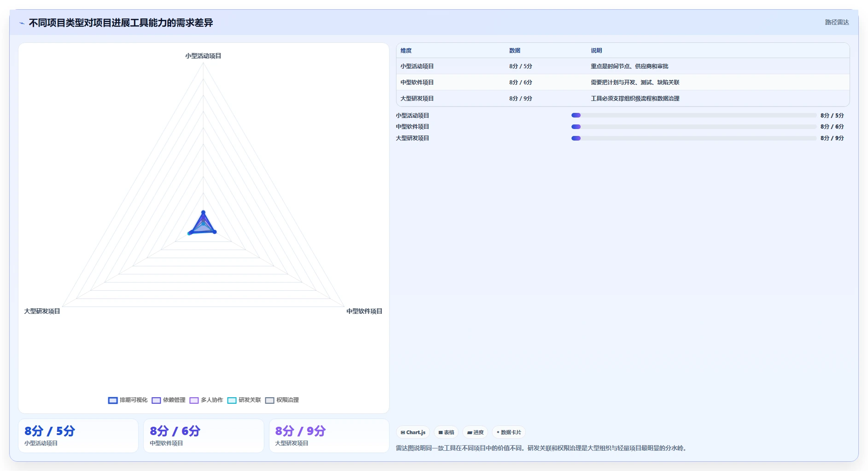Click the table cell 8分 / 5分
The width and height of the screenshot is (868, 471).
coord(521,66)
